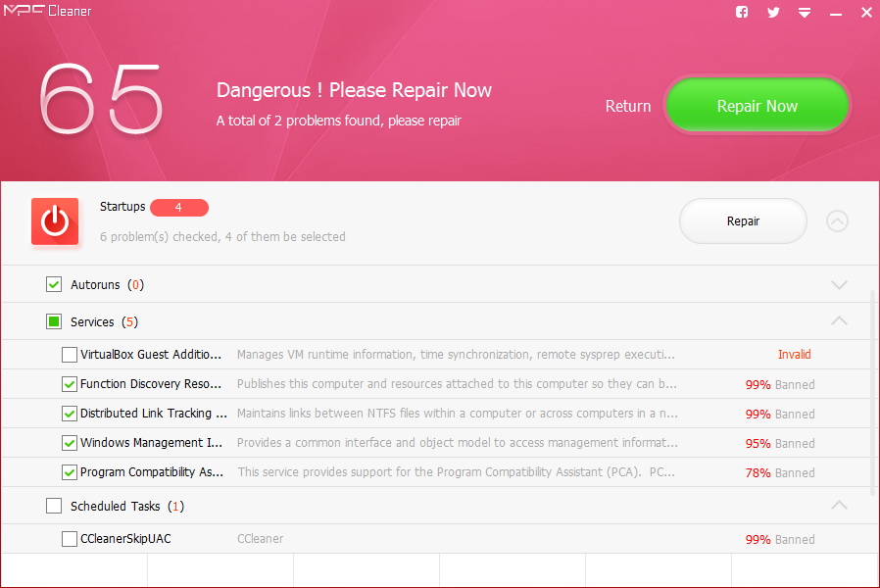Click the 78% Banned status
Image resolution: width=880 pixels, height=588 pixels.
[779, 473]
